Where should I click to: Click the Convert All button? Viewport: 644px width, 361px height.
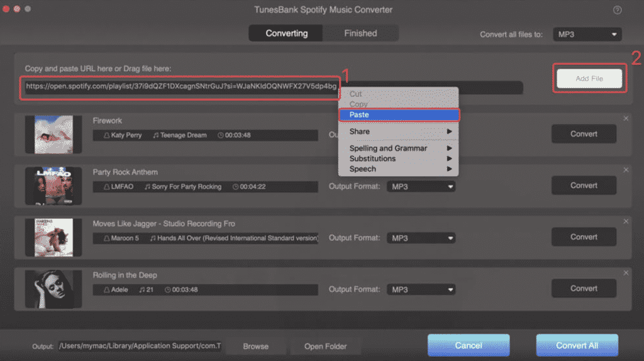tap(577, 345)
